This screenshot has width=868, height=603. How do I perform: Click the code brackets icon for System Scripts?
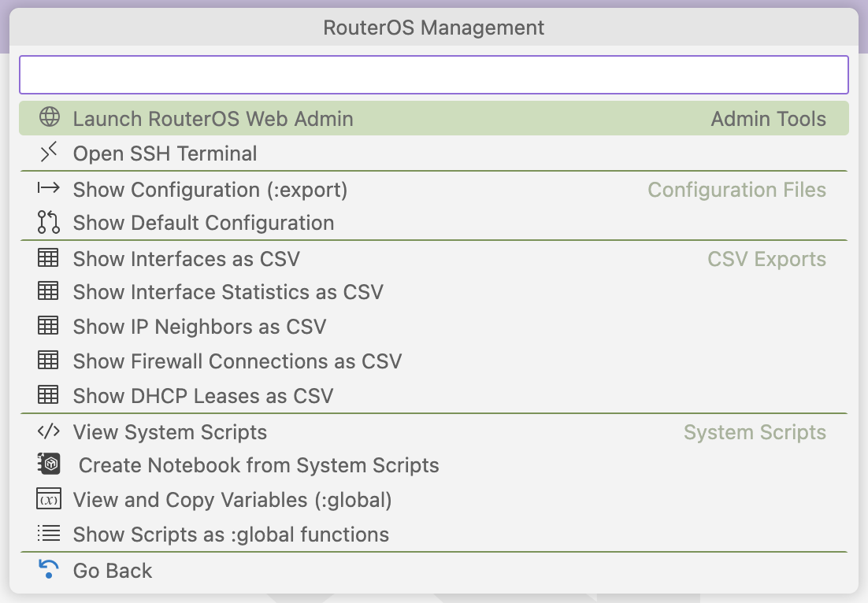point(49,431)
